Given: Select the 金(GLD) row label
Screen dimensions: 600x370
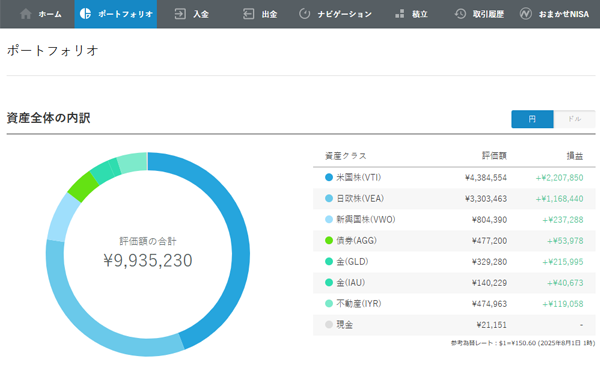Looking at the screenshot, I should click(x=352, y=262).
